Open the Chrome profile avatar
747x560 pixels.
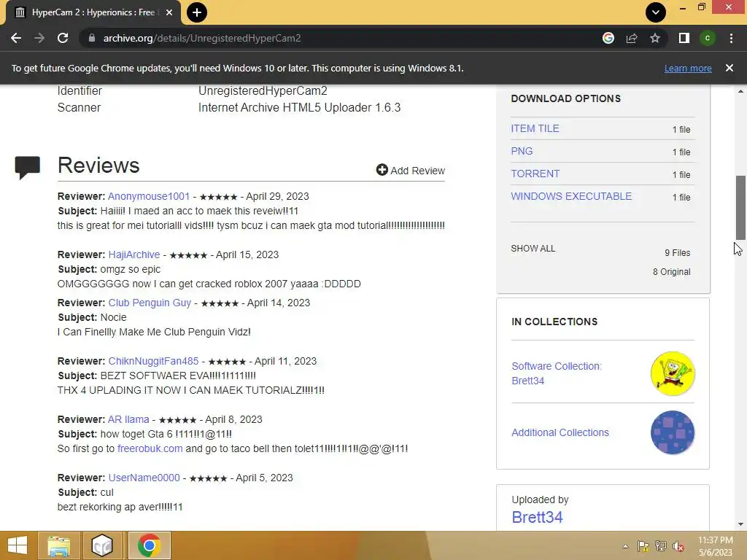(708, 38)
